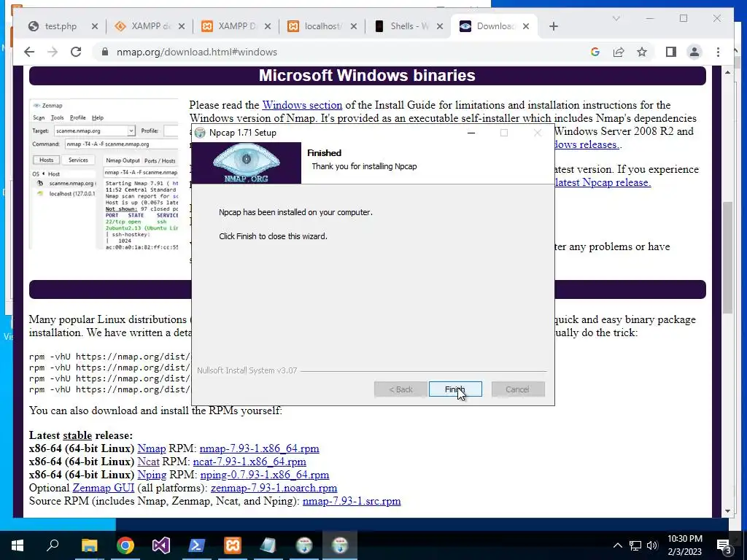Screen dimensions: 747x560
Task: Toggle the Chrome side panel
Action: (x=671, y=52)
